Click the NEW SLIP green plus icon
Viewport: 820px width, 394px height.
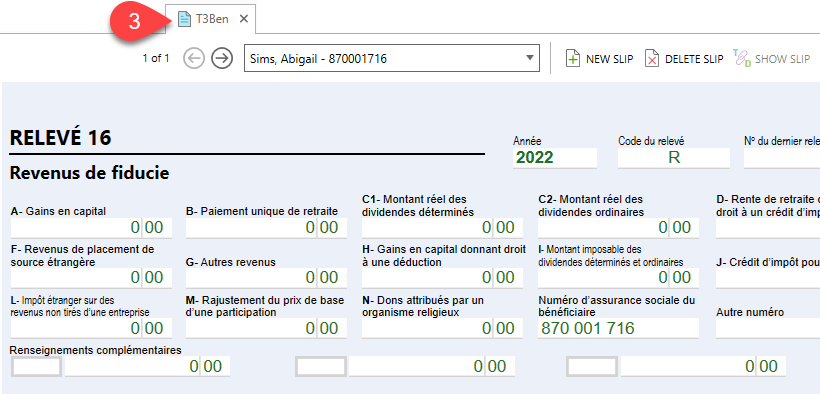[x=573, y=59]
